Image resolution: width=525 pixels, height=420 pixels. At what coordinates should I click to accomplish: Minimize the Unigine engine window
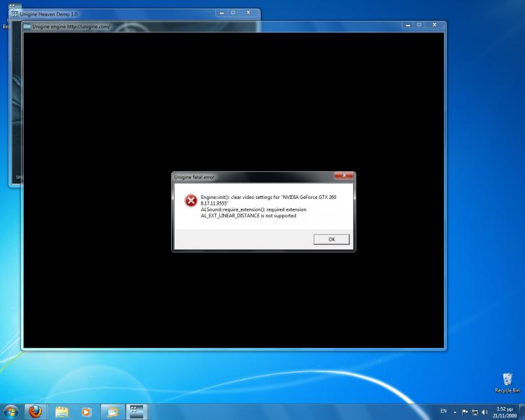[408, 25]
